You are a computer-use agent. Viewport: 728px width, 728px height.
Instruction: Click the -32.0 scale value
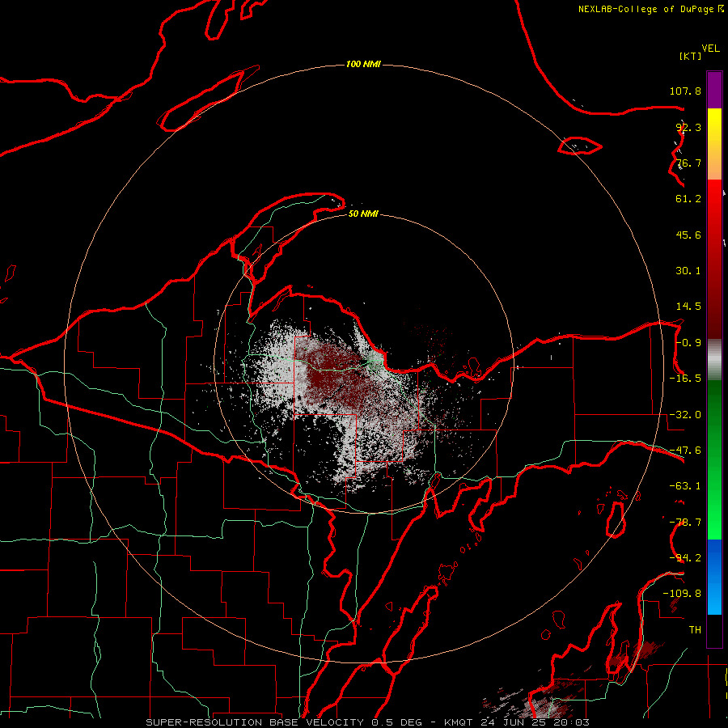coord(685,415)
